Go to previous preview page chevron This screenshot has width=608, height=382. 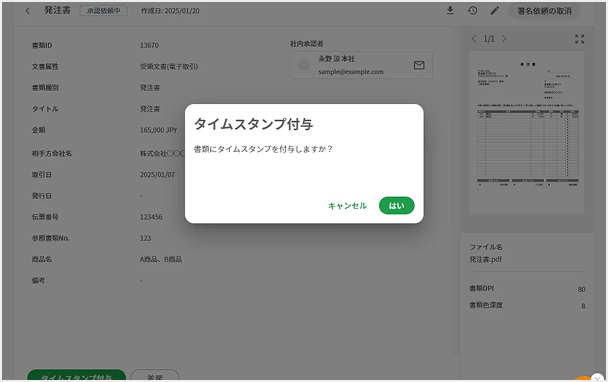[x=474, y=38]
